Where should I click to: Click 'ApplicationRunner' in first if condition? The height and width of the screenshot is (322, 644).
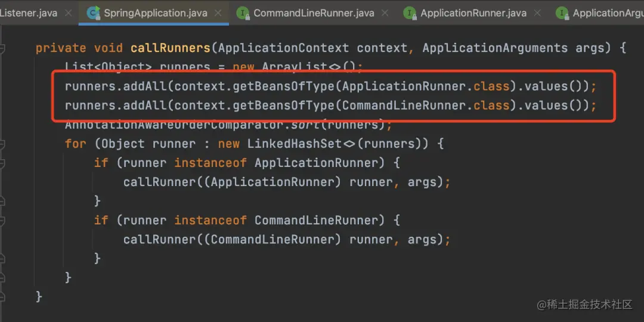pos(316,163)
